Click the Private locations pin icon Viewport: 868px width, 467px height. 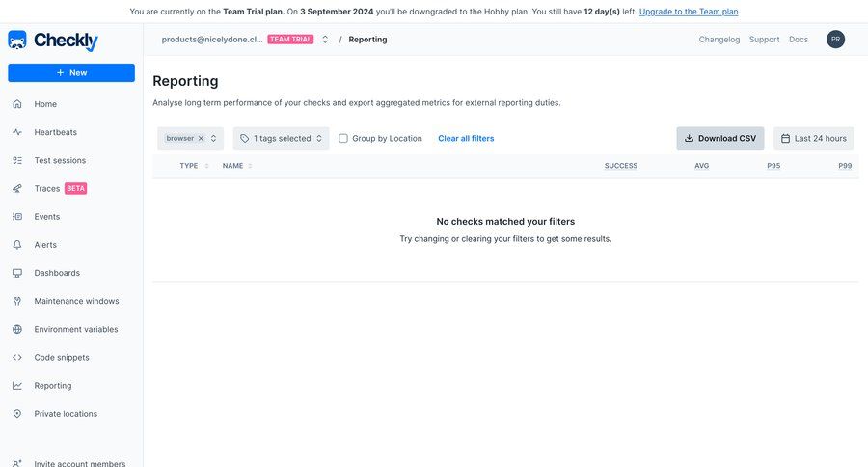click(17, 414)
